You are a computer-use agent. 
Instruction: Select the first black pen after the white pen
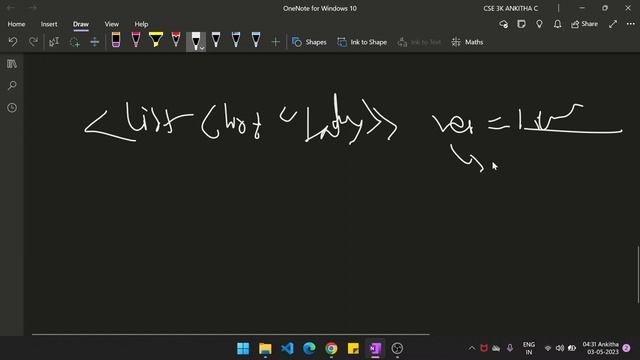[216, 40]
